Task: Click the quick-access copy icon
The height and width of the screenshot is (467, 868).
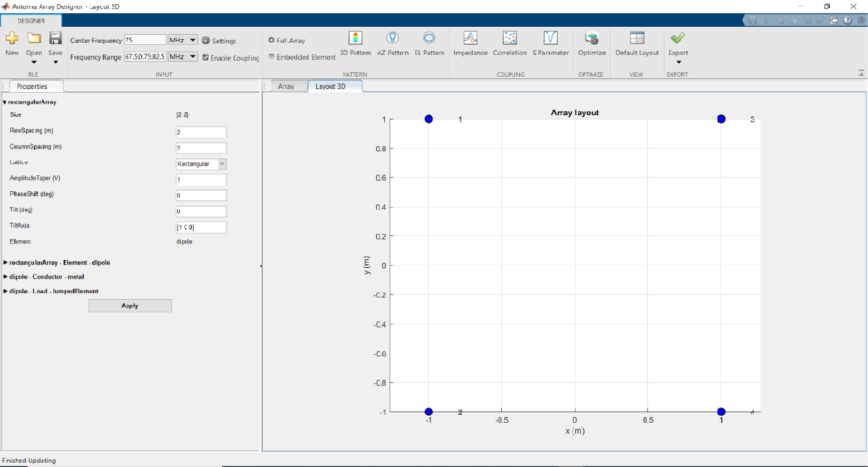Action: (780, 20)
